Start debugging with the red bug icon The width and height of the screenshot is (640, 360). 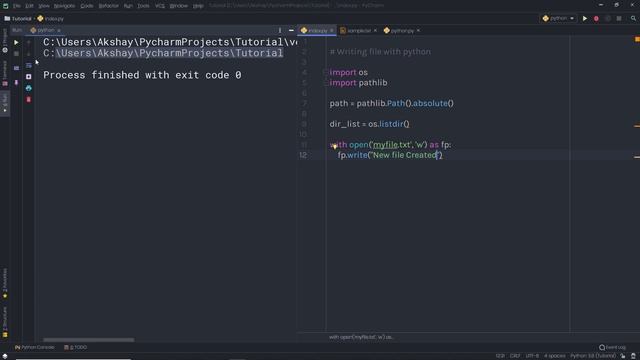click(596, 18)
